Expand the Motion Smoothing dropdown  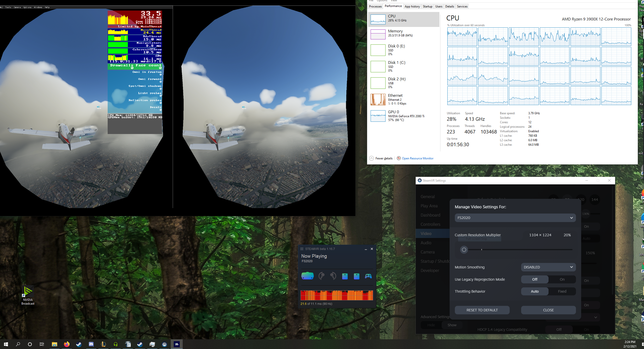[x=548, y=267]
